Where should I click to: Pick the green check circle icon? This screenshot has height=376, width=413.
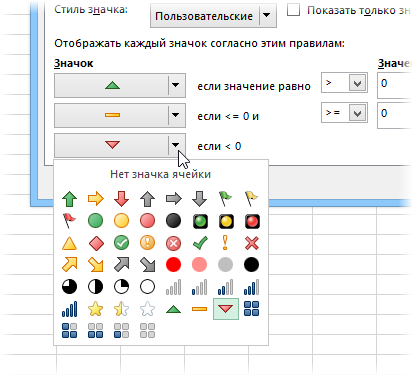(121, 243)
